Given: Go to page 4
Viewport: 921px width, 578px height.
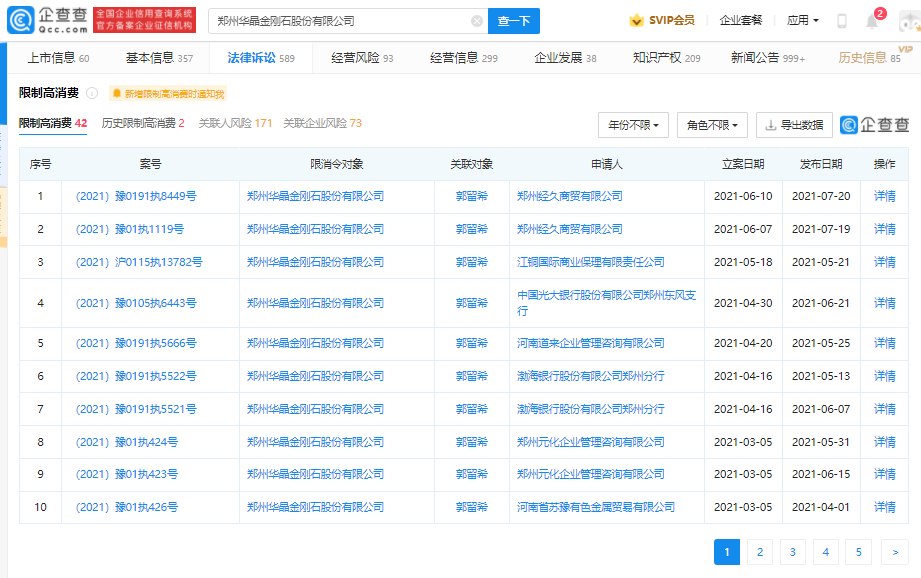Looking at the screenshot, I should (826, 552).
